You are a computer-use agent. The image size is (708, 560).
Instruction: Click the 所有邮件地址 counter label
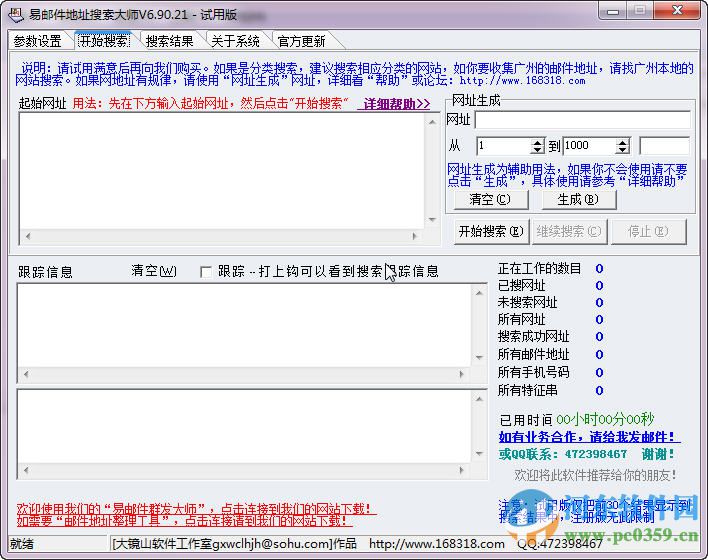coord(533,355)
